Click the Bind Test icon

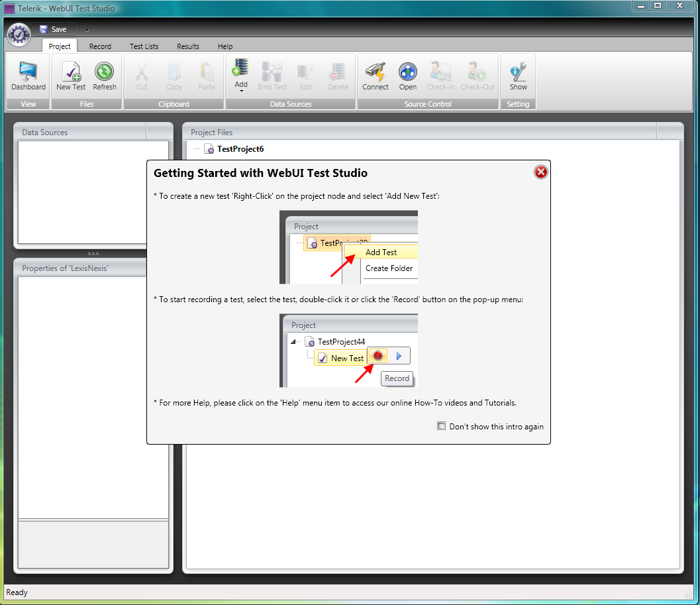point(272,76)
